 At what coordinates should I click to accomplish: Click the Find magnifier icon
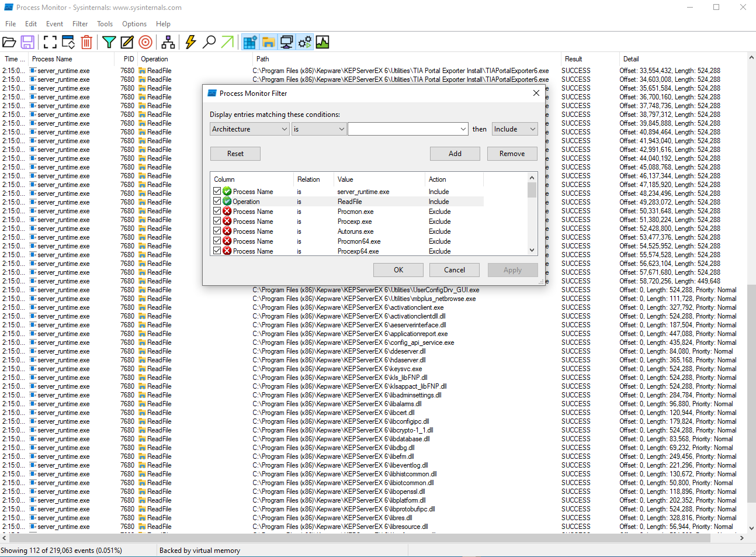point(209,42)
